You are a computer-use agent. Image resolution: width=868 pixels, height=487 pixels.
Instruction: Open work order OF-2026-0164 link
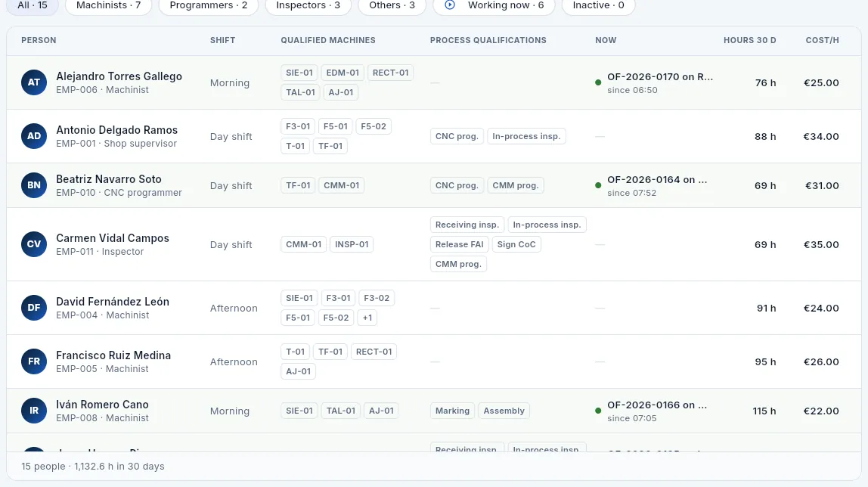click(657, 180)
